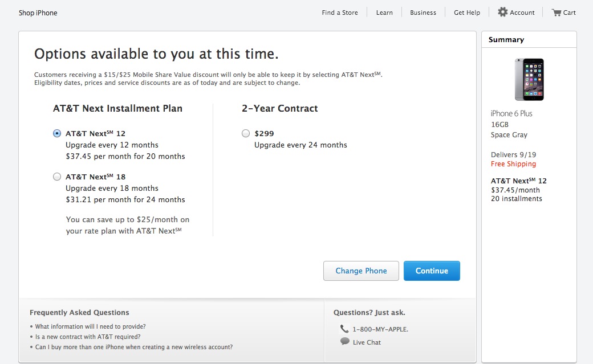Select the AT&T Next 12 radio button

(57, 133)
